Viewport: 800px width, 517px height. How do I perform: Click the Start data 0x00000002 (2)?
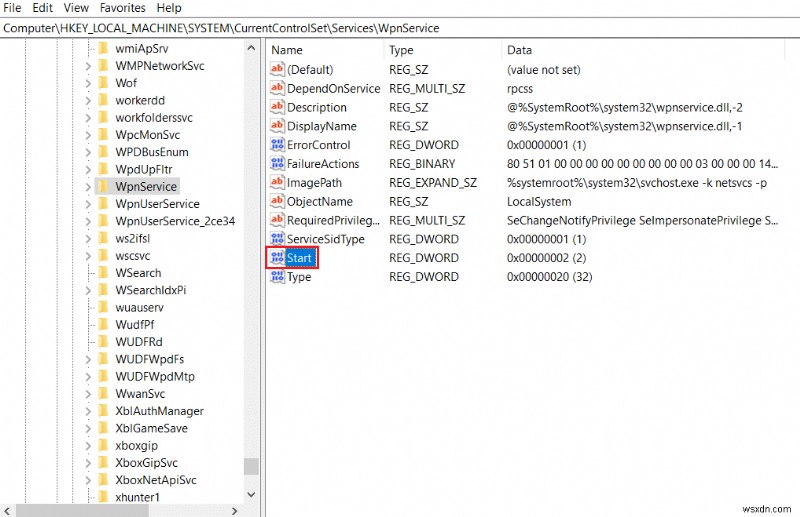tap(546, 258)
